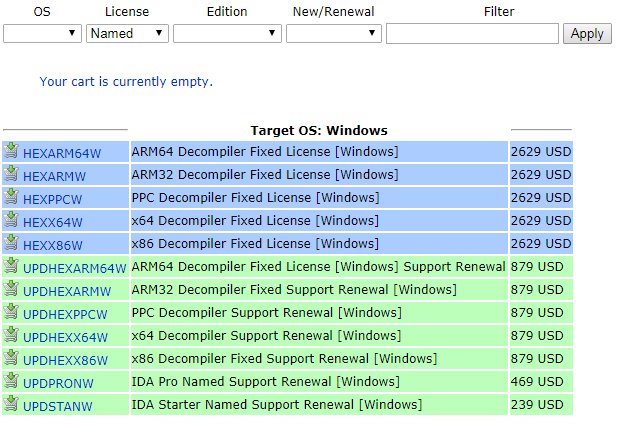The width and height of the screenshot is (621, 438).
Task: Select 'ARM32 Decompiler Fixed License [Windows]' description
Action: click(265, 175)
